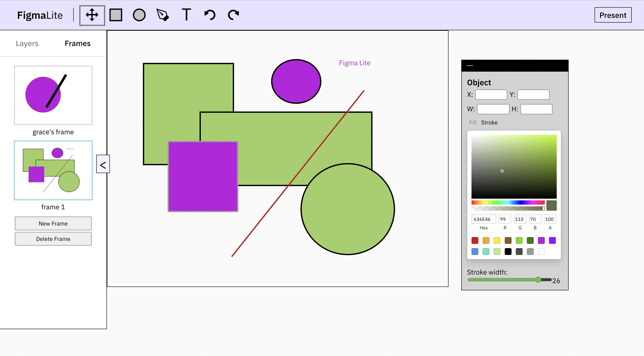Minimize the Object panel via dash icon
Viewport: 644px width, 356px height.
click(x=470, y=66)
